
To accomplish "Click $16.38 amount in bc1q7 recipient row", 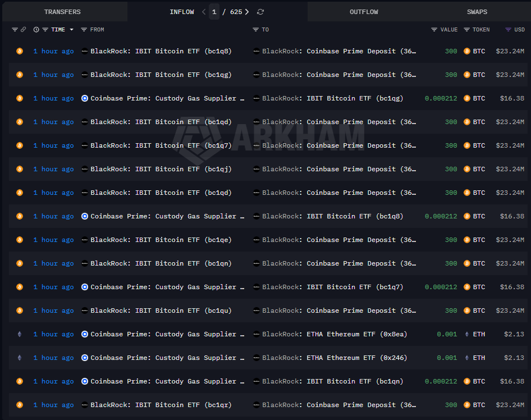I will (x=512, y=287).
